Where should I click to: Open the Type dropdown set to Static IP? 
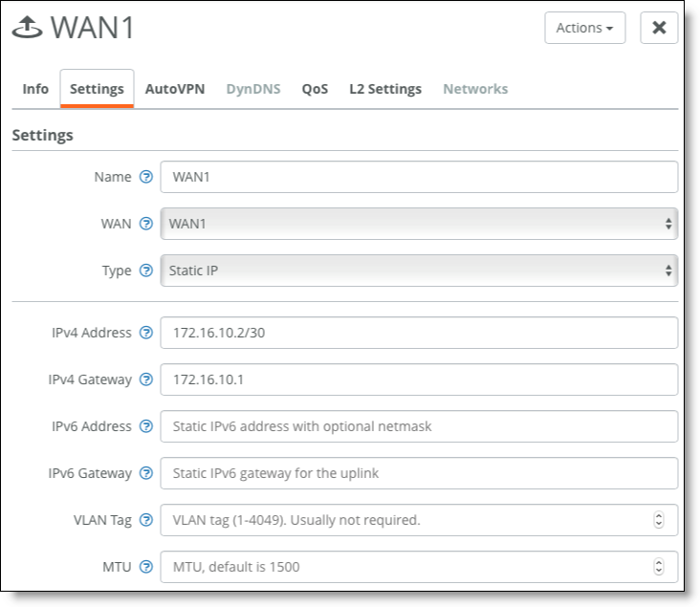pos(419,271)
